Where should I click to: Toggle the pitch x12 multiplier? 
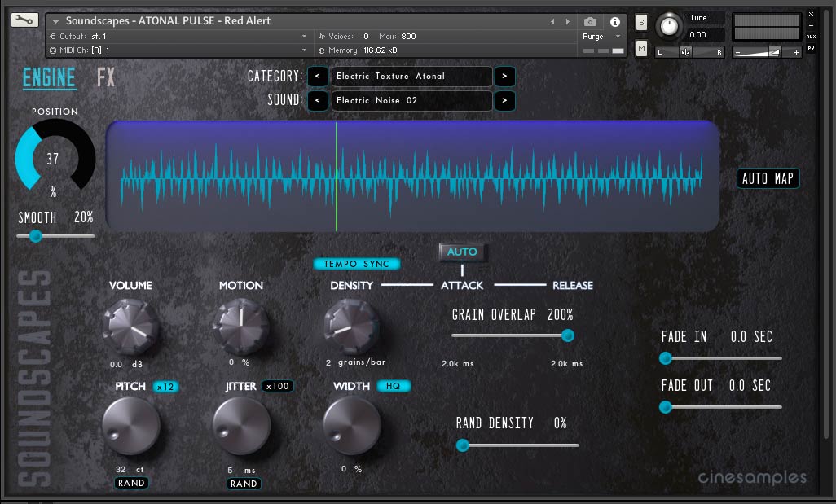click(x=165, y=386)
